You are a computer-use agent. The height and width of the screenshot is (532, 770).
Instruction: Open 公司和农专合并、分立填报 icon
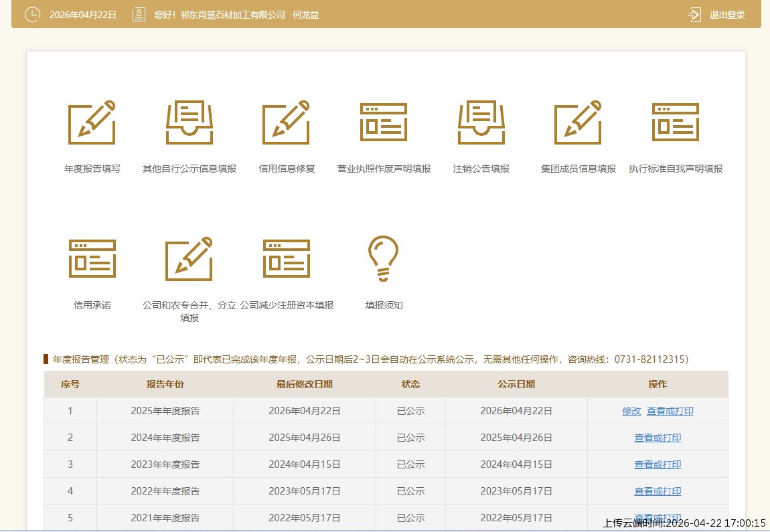pos(189,259)
